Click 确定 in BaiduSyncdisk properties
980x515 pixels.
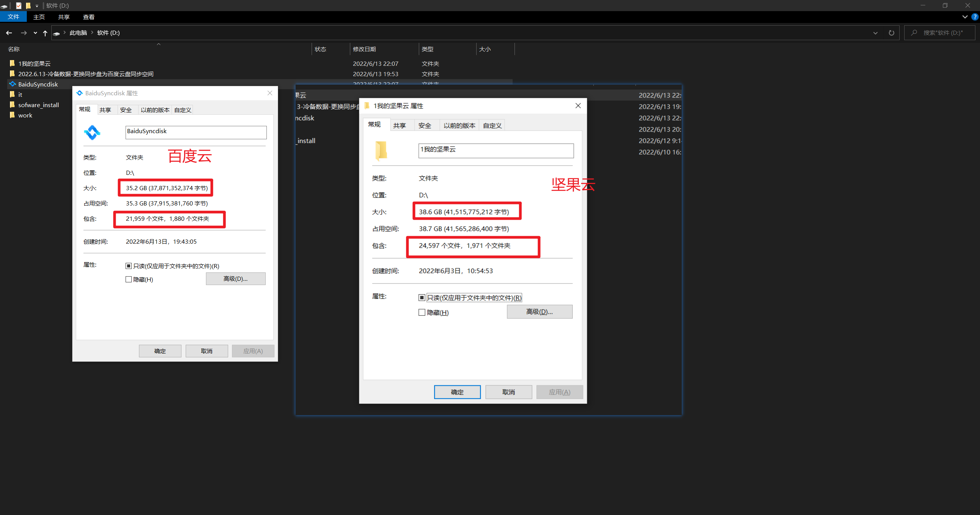160,351
